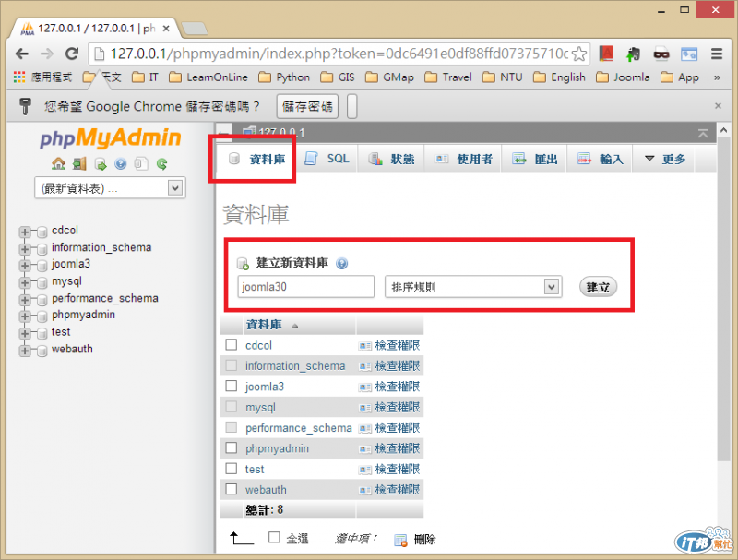Open the Python bookmark folder

284,77
